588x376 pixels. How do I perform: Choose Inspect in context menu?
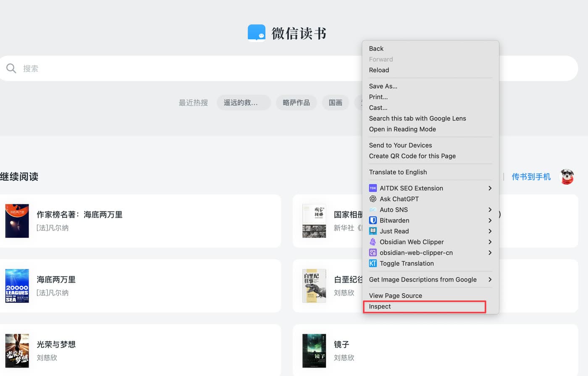pyautogui.click(x=430, y=306)
